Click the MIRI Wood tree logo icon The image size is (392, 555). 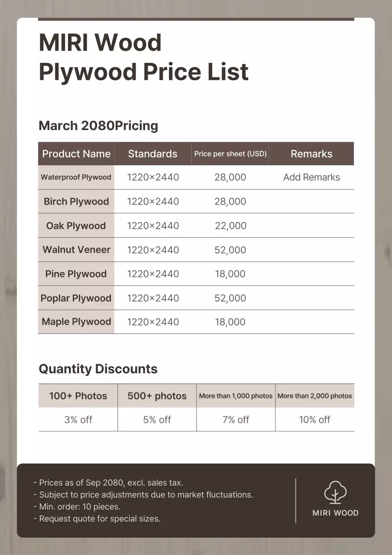335,492
